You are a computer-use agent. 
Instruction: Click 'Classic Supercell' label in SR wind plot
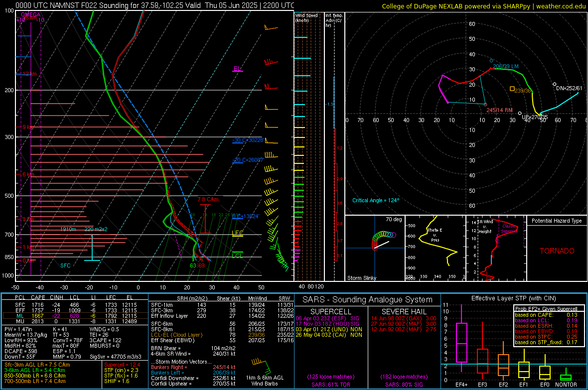(x=509, y=229)
